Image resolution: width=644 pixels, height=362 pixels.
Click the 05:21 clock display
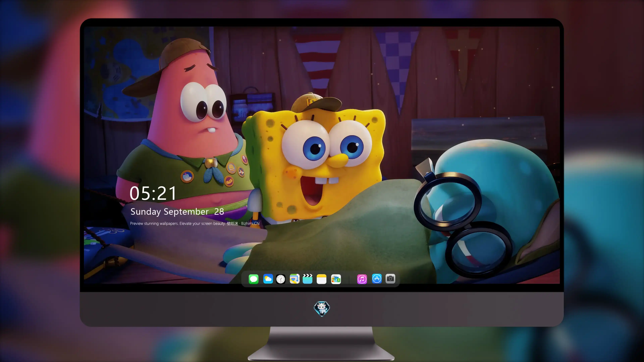tap(153, 193)
